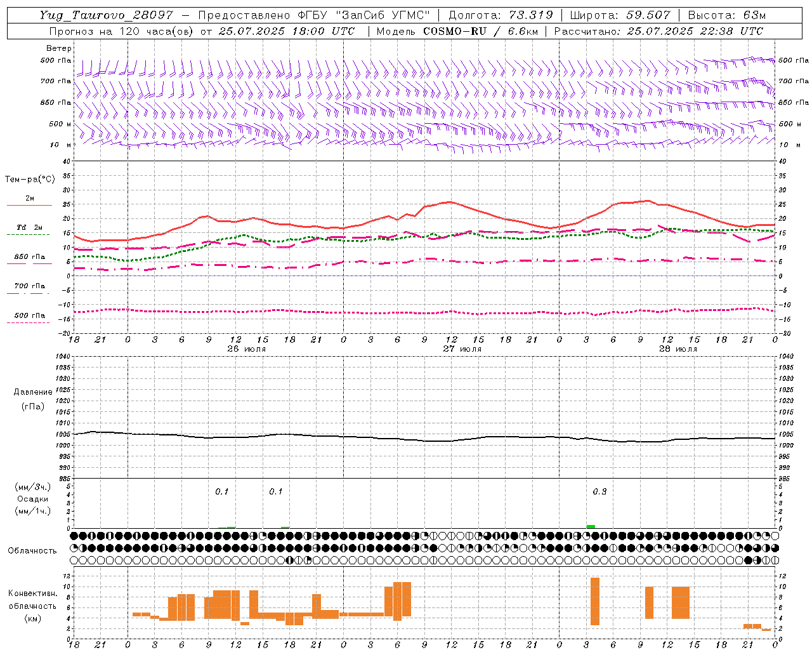812x650 pixels.
Task: Click the "Тем-ра(°C)" temperature axis title
Action: click(x=30, y=180)
